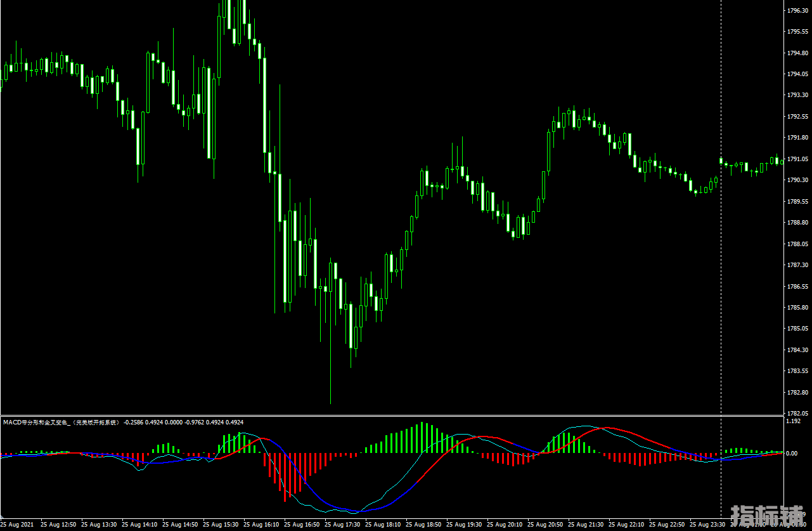Click the 1793.30 price axis label
This screenshot has width=812, height=531.
pos(796,95)
